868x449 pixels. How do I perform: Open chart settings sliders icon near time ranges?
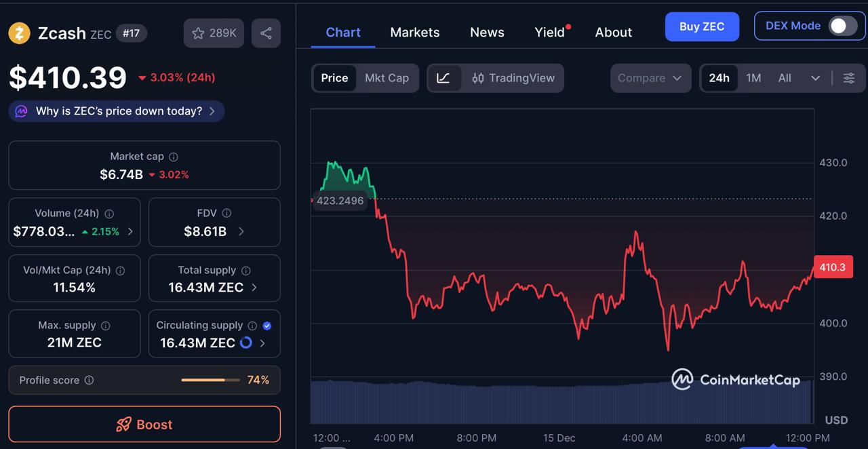tap(849, 78)
